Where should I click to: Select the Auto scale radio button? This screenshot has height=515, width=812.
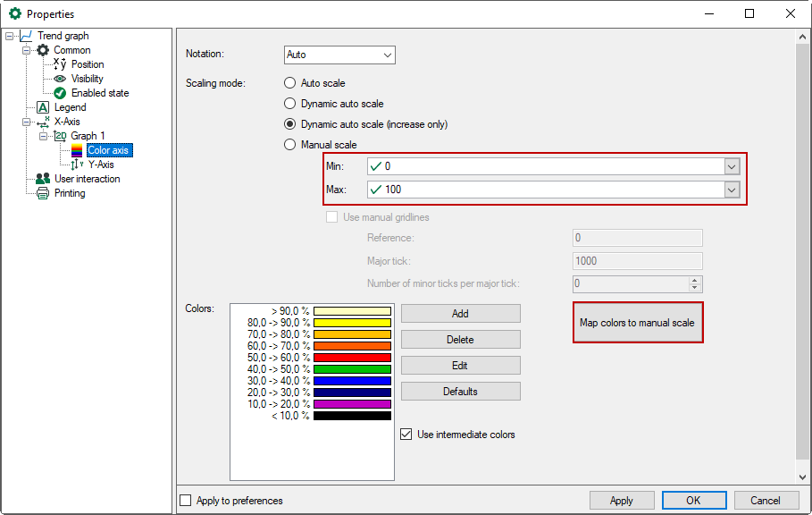289,83
